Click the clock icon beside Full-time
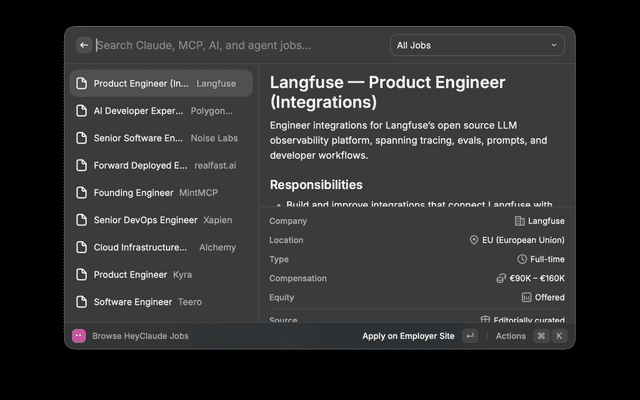 click(x=522, y=259)
